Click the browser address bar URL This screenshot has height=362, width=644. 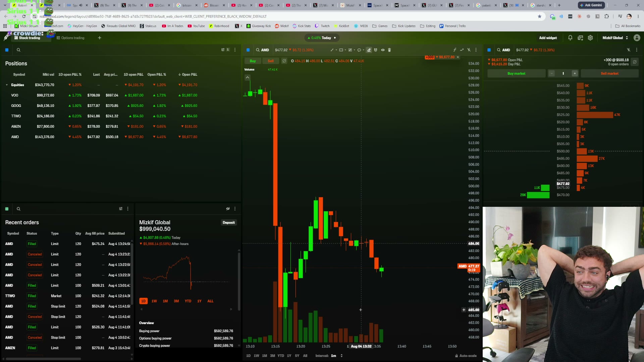pyautogui.click(x=153, y=16)
